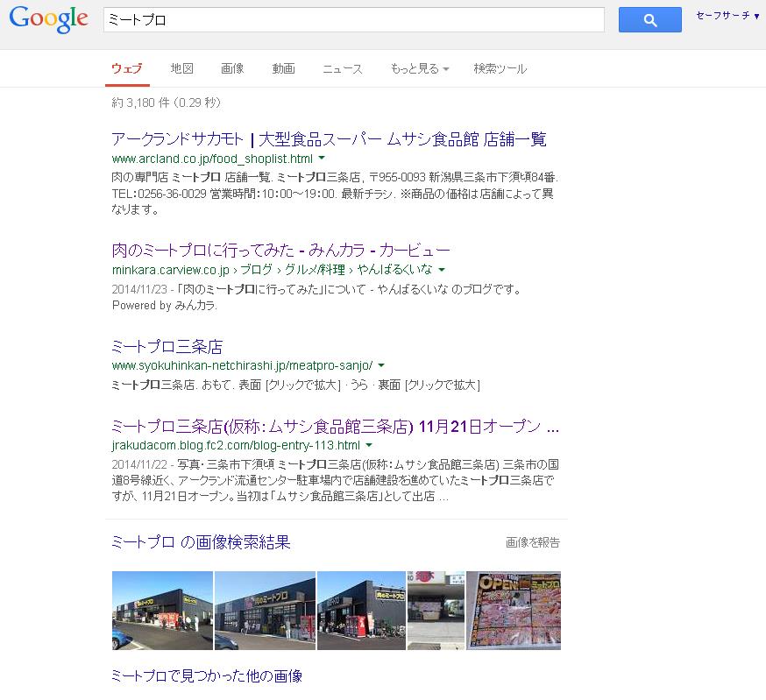This screenshot has height=700, width=766.
Task: Click www.syokuhinkan-netchirashi.jp/meatpro-sanjo/ URL text
Action: click(242, 365)
